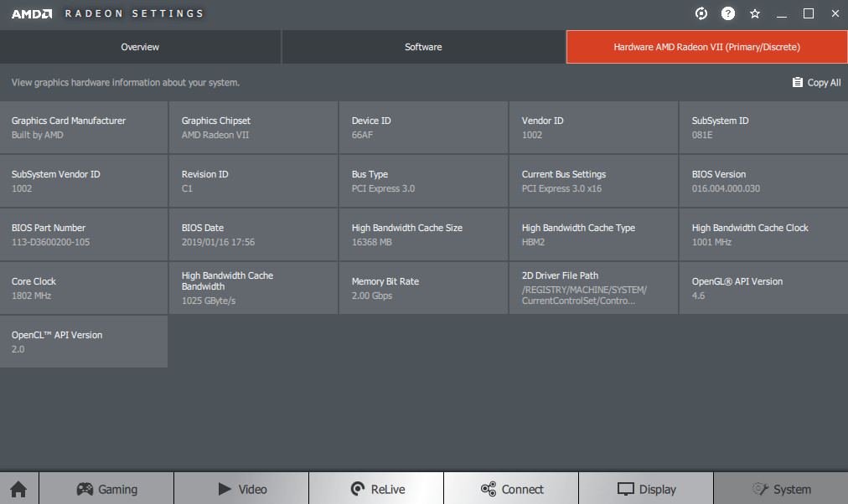
Task: Click the Graphics Chipset info tile
Action: pos(254,127)
